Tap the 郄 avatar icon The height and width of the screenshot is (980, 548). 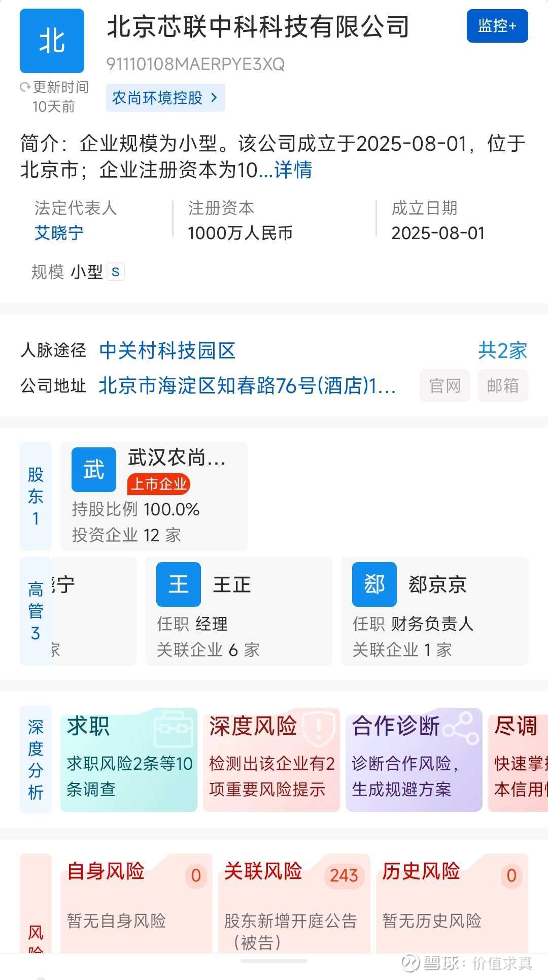coord(374,584)
